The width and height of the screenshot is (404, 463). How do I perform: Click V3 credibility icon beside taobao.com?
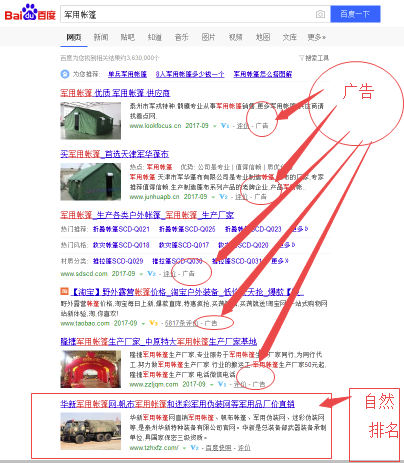click(153, 323)
